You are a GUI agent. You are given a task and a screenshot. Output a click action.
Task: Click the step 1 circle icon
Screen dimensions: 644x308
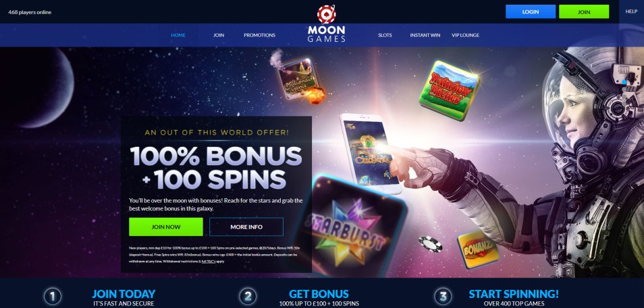pyautogui.click(x=53, y=297)
